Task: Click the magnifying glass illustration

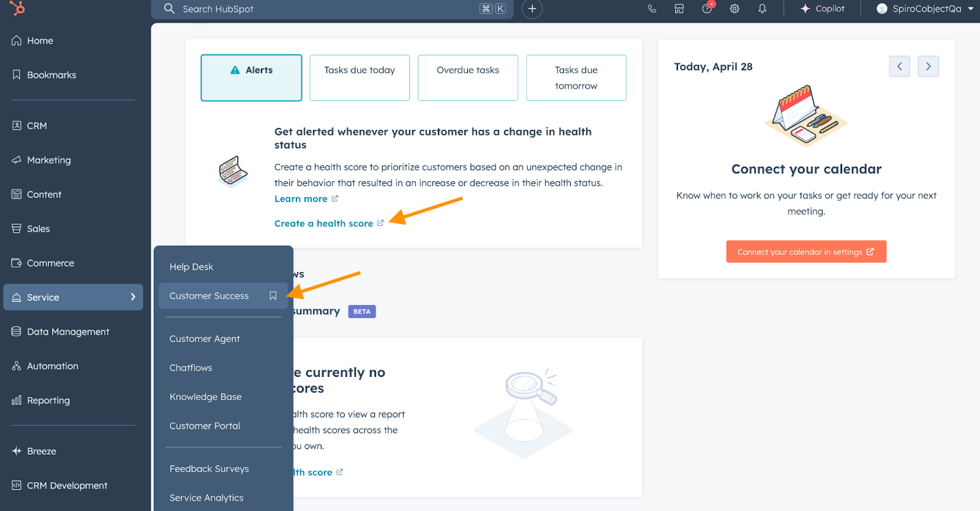Action: click(x=524, y=414)
